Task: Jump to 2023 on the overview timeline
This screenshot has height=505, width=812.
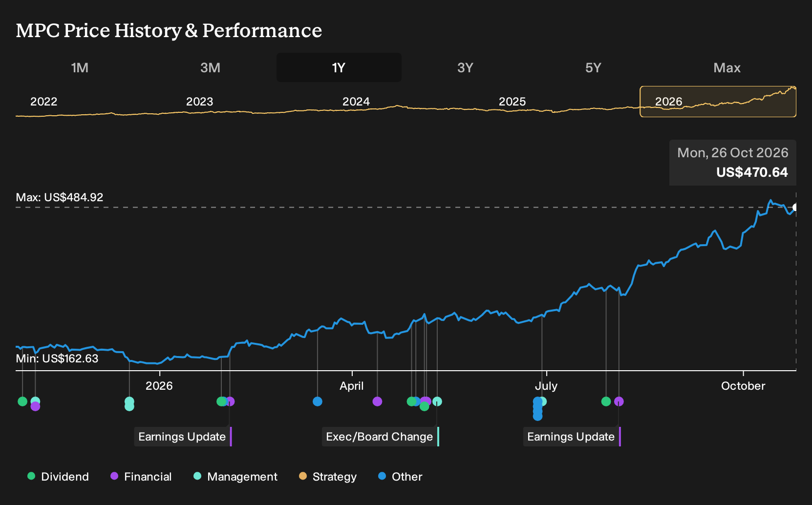Action: (x=200, y=102)
